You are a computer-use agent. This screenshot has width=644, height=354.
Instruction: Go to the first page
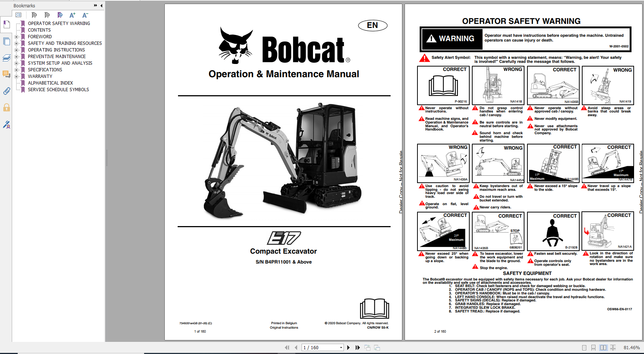pyautogui.click(x=287, y=347)
